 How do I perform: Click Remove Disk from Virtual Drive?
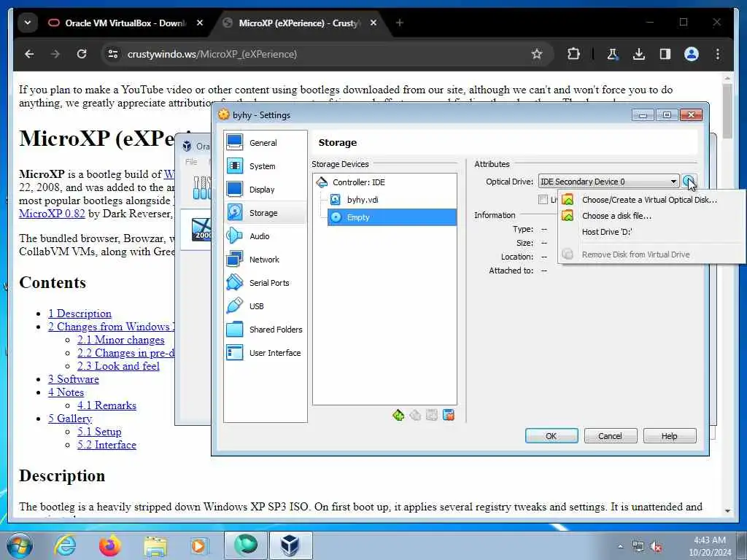635,254
